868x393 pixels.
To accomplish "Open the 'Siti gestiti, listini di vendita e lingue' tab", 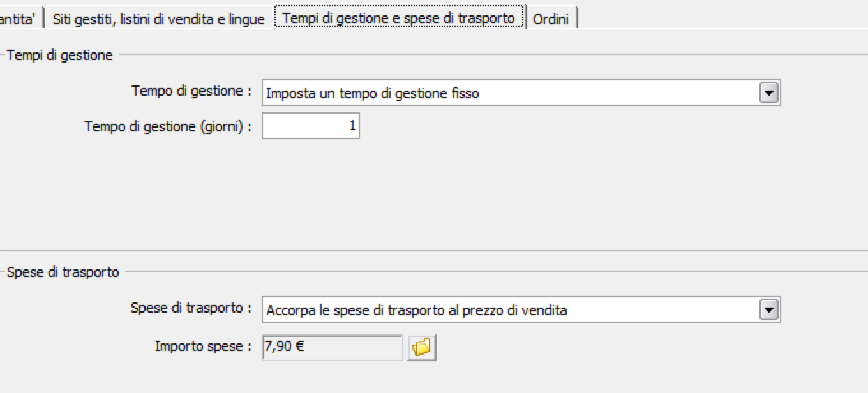I will pyautogui.click(x=158, y=19).
